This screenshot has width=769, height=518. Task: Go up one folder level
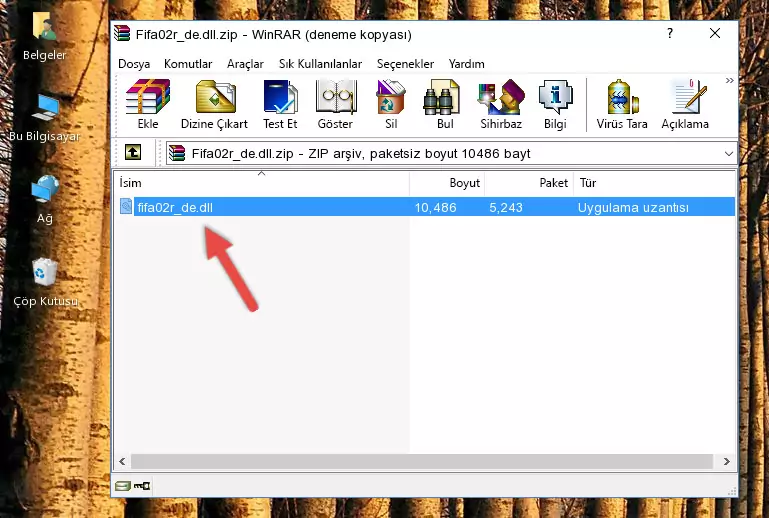coord(133,153)
